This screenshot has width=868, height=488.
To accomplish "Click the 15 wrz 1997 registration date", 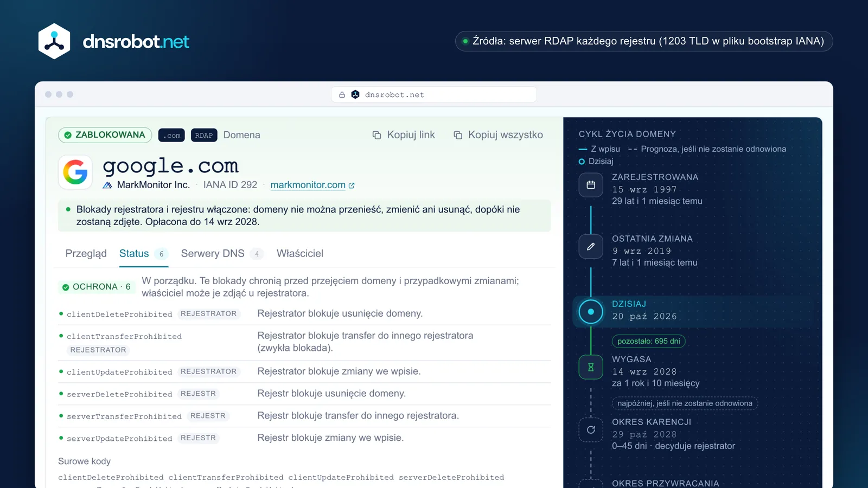I will pos(644,189).
